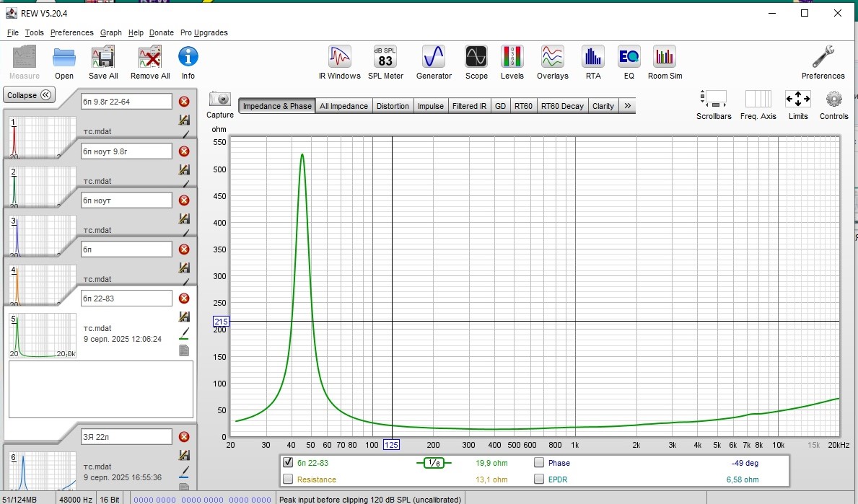Toggle Freq. Axis scaling
858x504 pixels.
pos(758,99)
